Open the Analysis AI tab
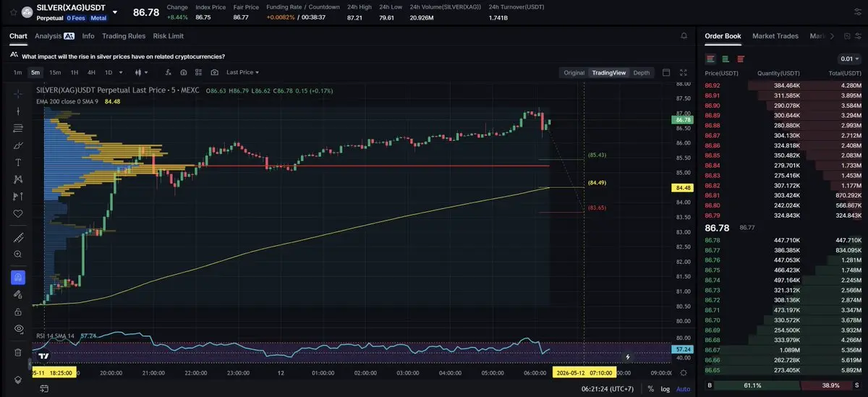The image size is (868, 397). click(54, 35)
